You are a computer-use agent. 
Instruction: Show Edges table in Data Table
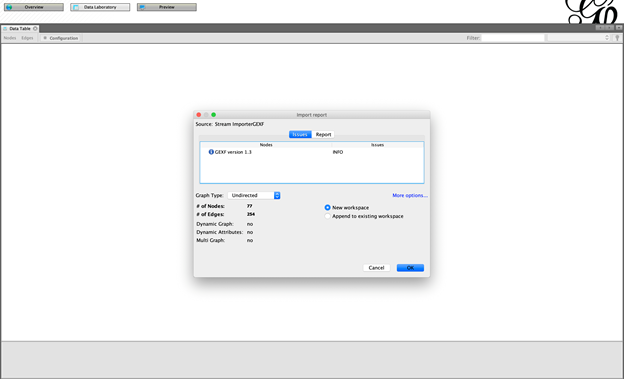(27, 38)
